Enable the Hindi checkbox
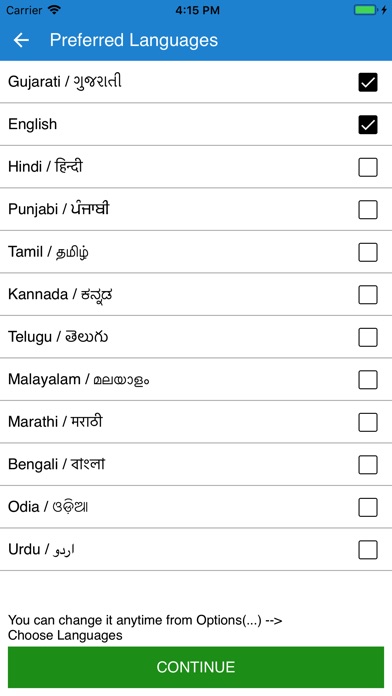This screenshot has width=392, height=696. [368, 167]
